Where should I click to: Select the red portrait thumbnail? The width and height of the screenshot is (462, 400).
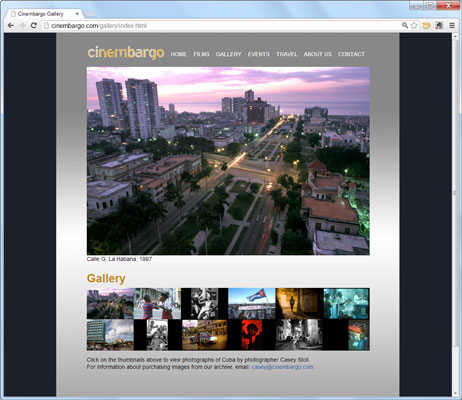252,335
